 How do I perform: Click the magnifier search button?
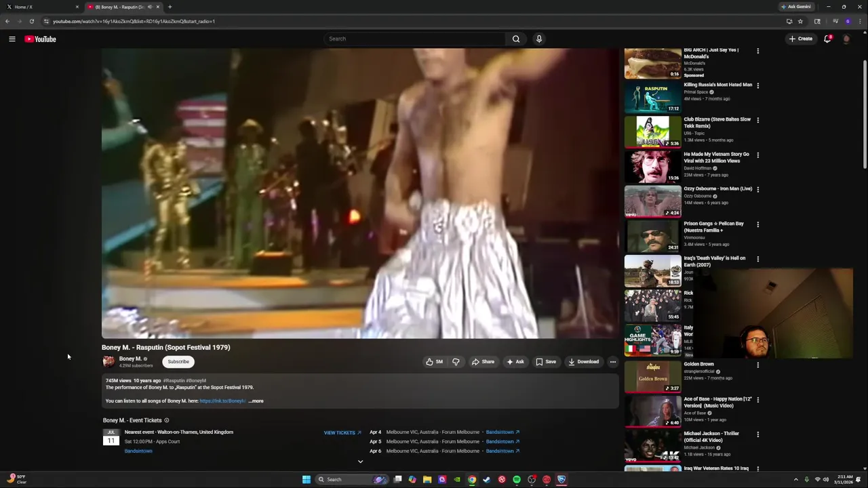pos(516,39)
